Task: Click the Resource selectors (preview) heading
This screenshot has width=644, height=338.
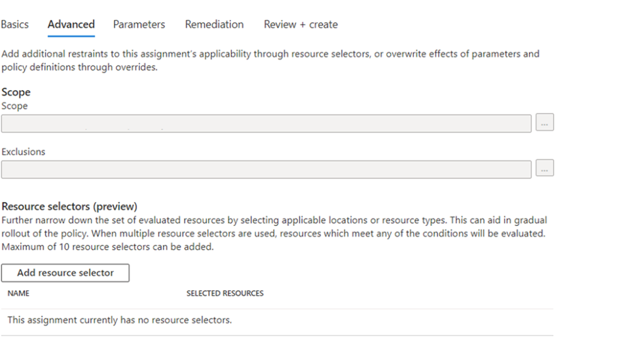Action: 69,206
